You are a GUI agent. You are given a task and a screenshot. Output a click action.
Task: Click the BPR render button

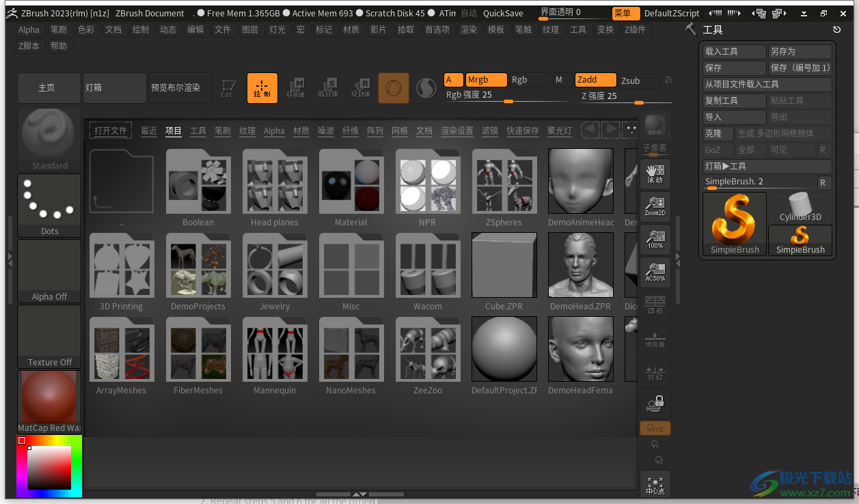[x=655, y=124]
